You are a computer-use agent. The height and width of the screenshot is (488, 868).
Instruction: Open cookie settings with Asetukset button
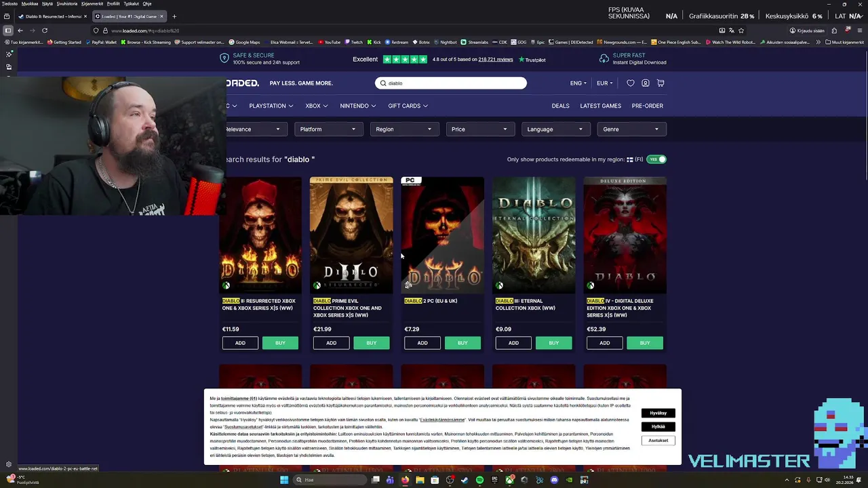(658, 441)
